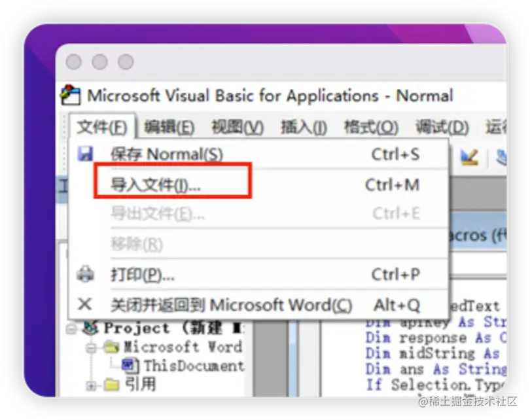Click the third gray window control circle

(x=126, y=62)
